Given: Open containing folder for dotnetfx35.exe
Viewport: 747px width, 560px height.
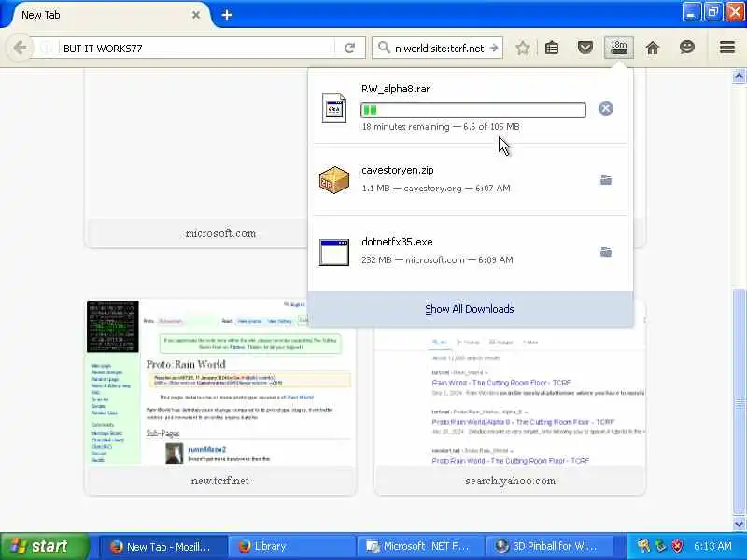Looking at the screenshot, I should coord(605,252).
